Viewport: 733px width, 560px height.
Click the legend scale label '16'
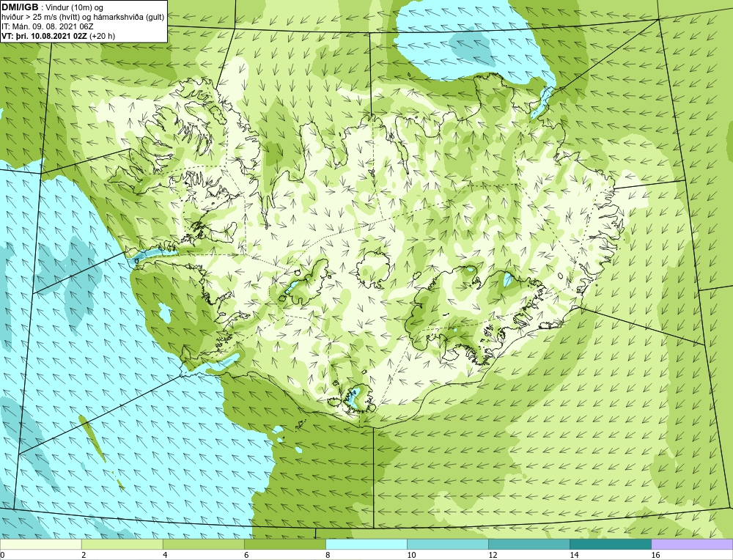pyautogui.click(x=655, y=555)
